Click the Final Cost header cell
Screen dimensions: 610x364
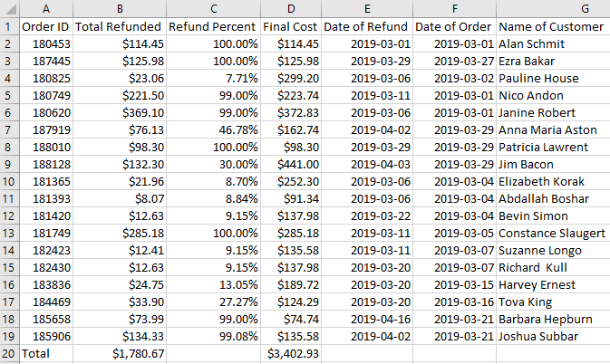(x=291, y=26)
